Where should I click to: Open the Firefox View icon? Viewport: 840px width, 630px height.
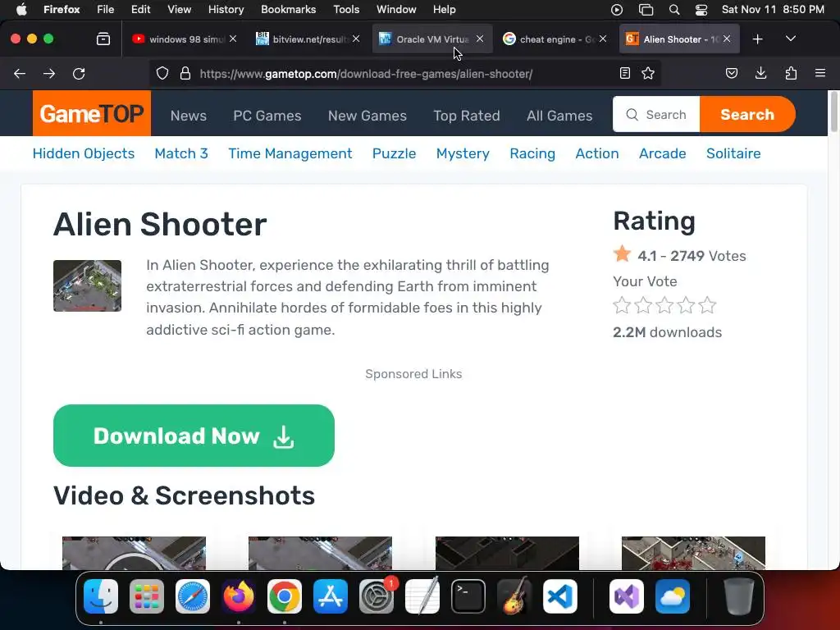click(103, 39)
